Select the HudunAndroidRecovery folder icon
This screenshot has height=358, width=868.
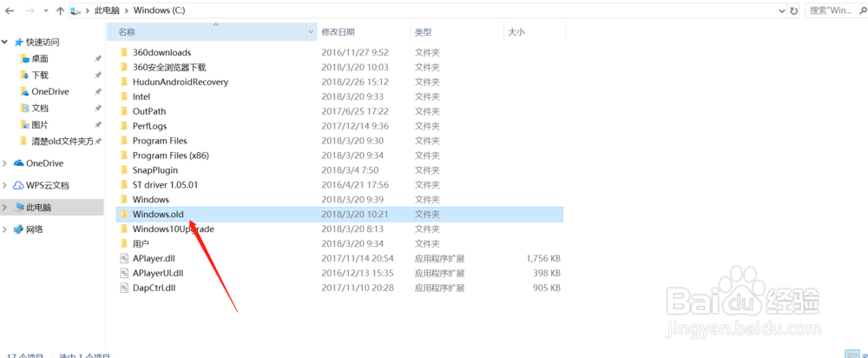click(124, 82)
